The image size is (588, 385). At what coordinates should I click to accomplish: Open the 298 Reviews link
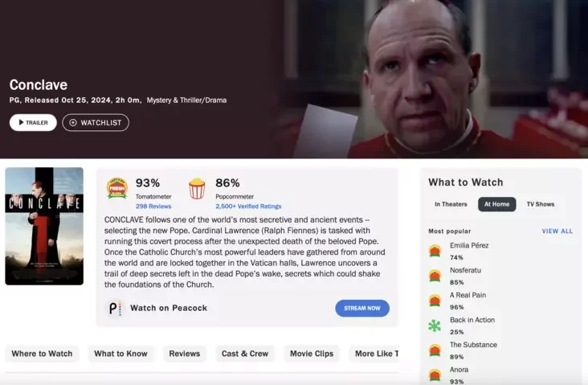point(153,207)
